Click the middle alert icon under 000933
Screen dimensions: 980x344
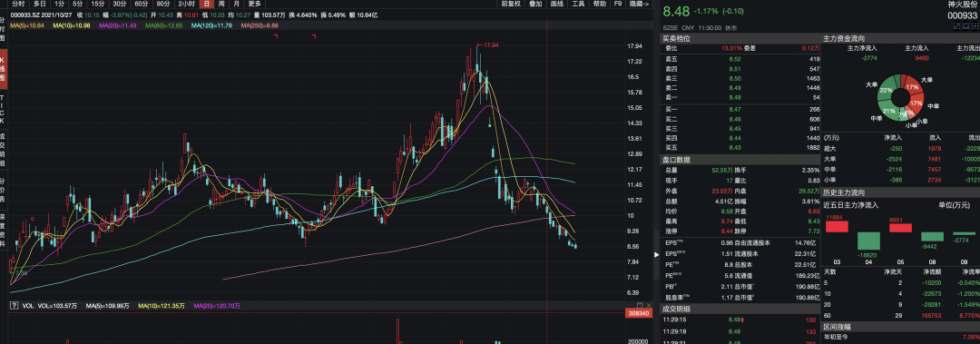966,26
